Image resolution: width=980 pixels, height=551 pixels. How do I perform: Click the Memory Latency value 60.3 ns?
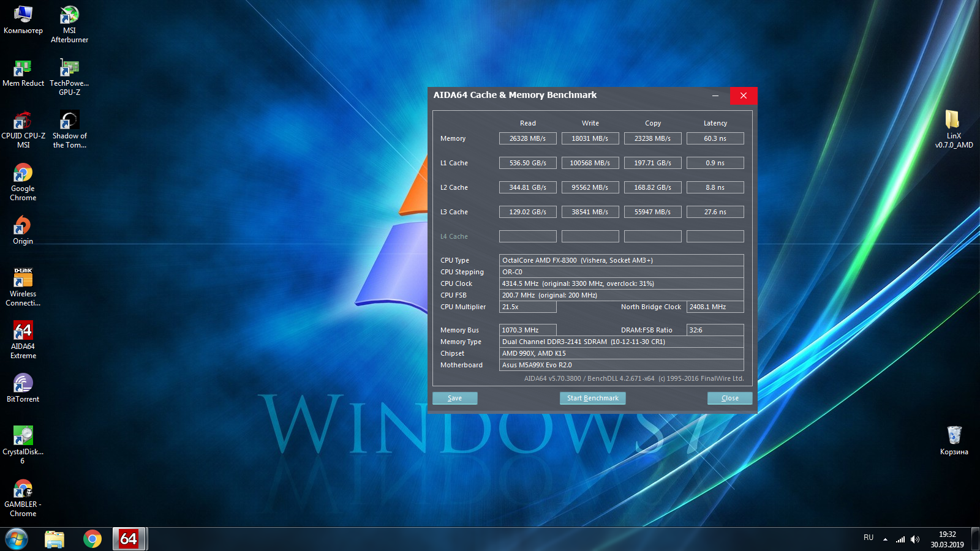coord(715,138)
